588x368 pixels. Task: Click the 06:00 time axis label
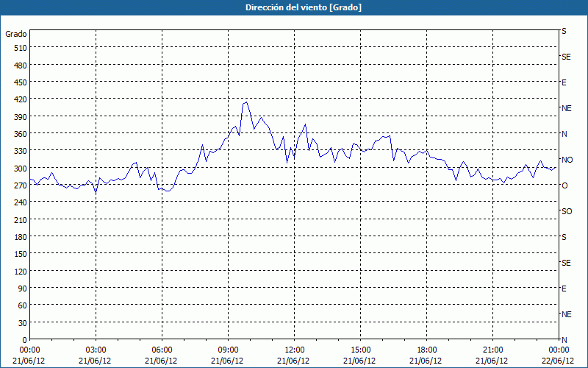pyautogui.click(x=162, y=350)
